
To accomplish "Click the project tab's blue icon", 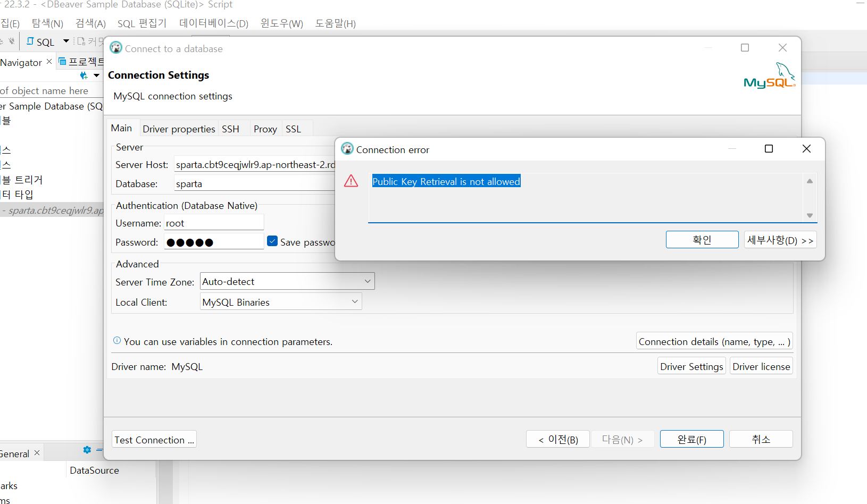I will click(x=62, y=62).
